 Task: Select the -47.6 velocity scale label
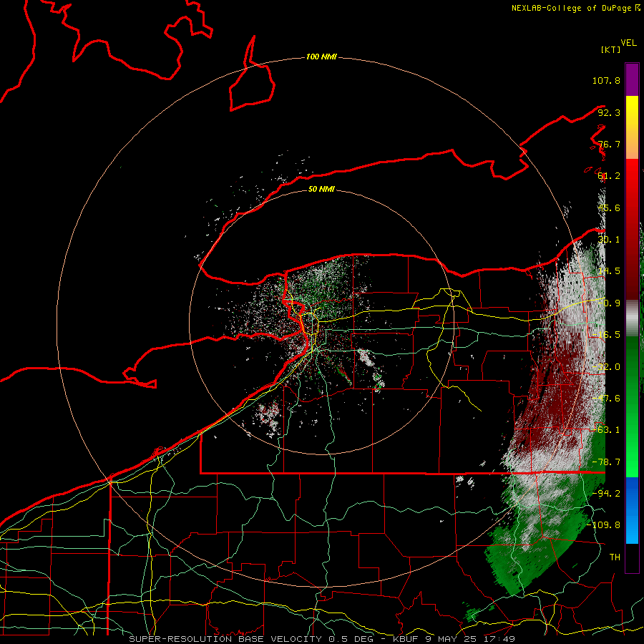pyautogui.click(x=606, y=398)
